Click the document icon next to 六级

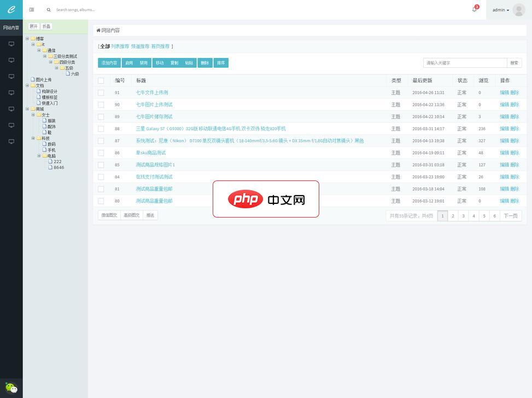tap(68, 74)
